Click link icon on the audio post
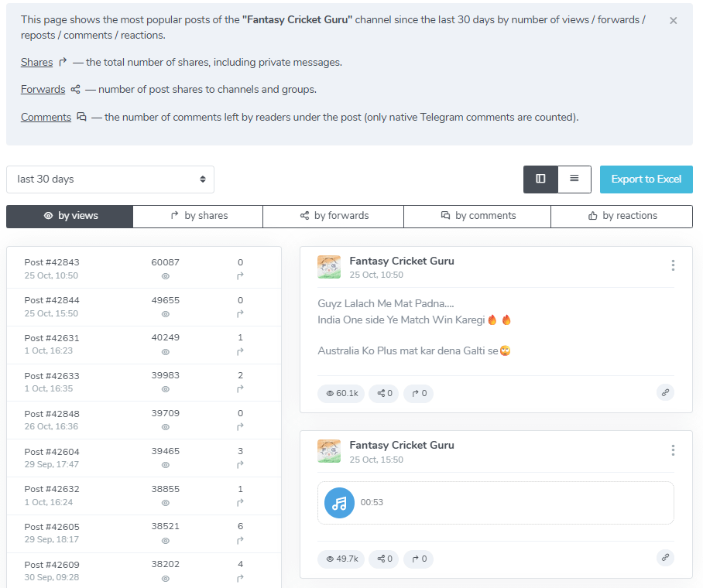The image size is (703, 588). [x=664, y=558]
